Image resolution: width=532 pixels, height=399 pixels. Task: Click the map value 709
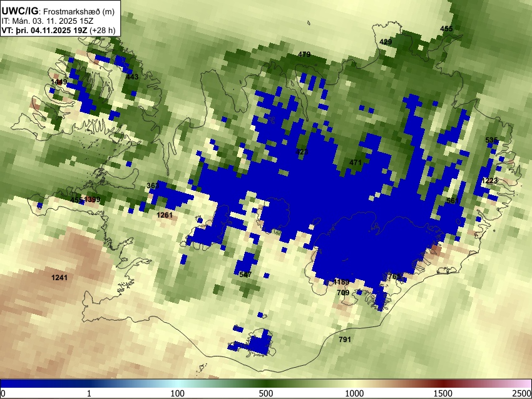pos(344,293)
